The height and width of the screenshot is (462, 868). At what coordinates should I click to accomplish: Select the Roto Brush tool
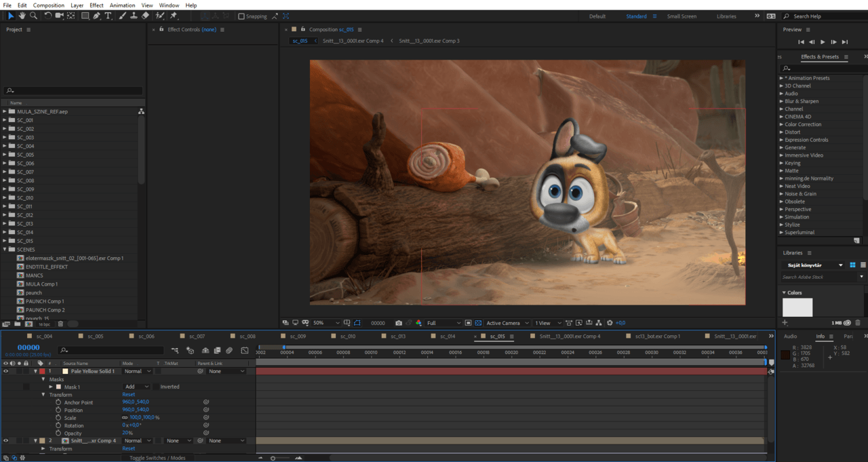(160, 16)
